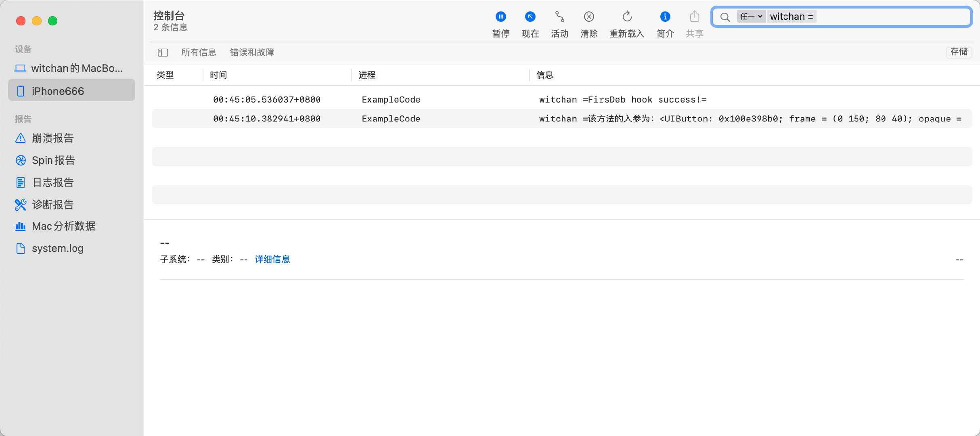Image resolution: width=980 pixels, height=436 pixels.
Task: Reload the log using 重新载入
Action: (626, 17)
